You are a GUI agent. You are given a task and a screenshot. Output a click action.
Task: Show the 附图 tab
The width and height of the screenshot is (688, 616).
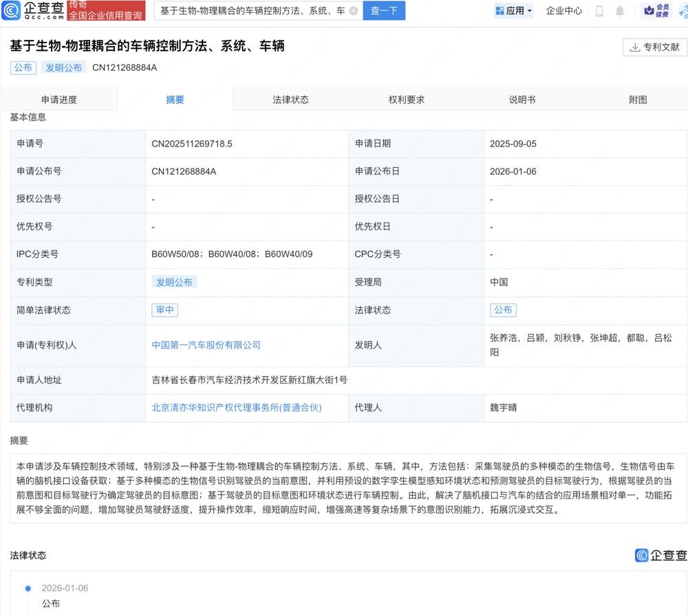[x=638, y=100]
